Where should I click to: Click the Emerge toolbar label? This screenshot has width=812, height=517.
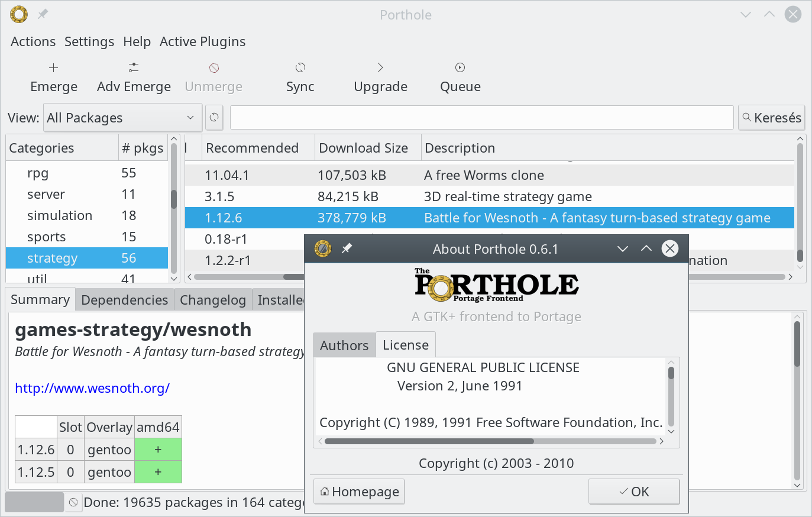[x=54, y=86]
